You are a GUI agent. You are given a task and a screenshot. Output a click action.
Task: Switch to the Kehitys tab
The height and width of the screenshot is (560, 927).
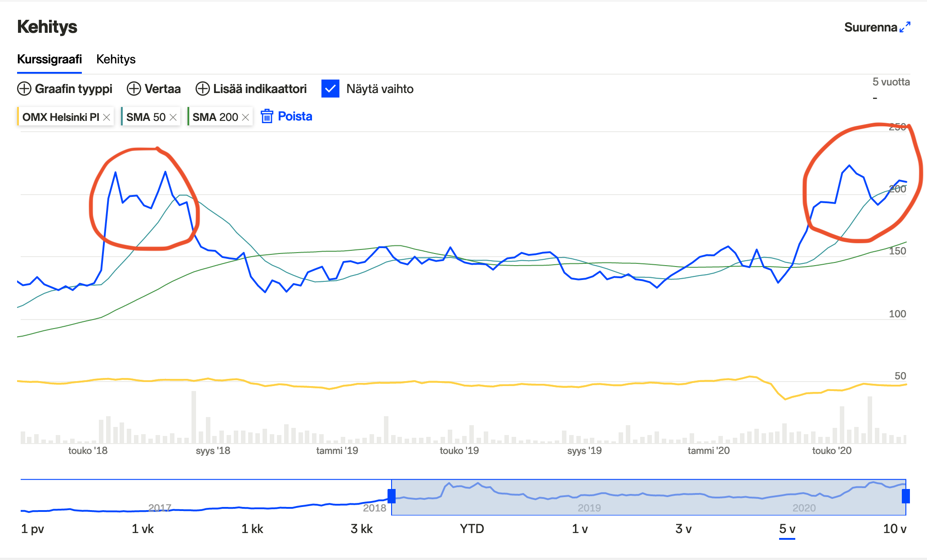tap(116, 59)
